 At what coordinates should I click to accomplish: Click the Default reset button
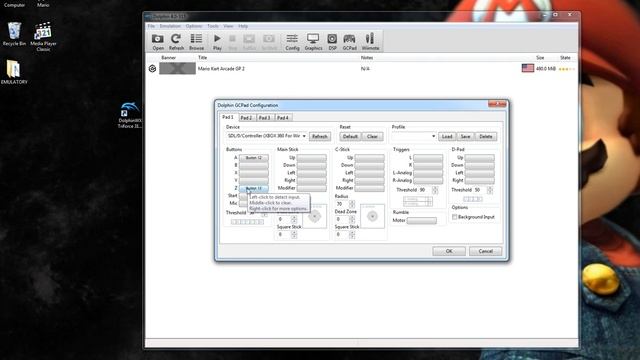pos(350,136)
